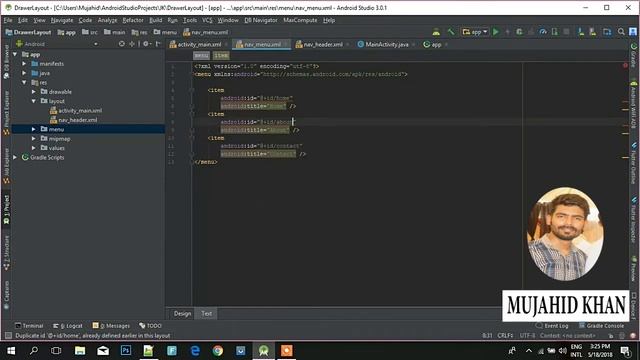Click the Search Everywhere magnifier icon
Viewport: 640px width, 360px height.
coord(621,32)
